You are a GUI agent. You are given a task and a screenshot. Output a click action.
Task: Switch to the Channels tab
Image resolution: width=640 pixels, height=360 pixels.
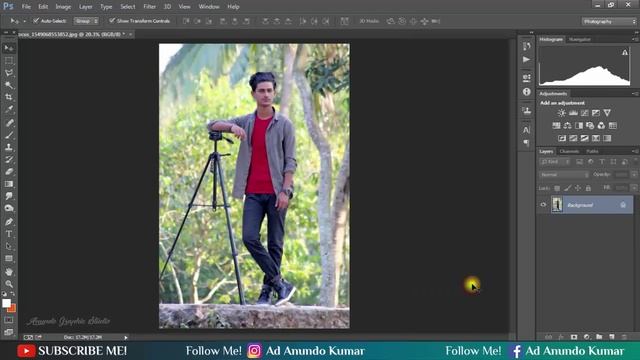(569, 151)
